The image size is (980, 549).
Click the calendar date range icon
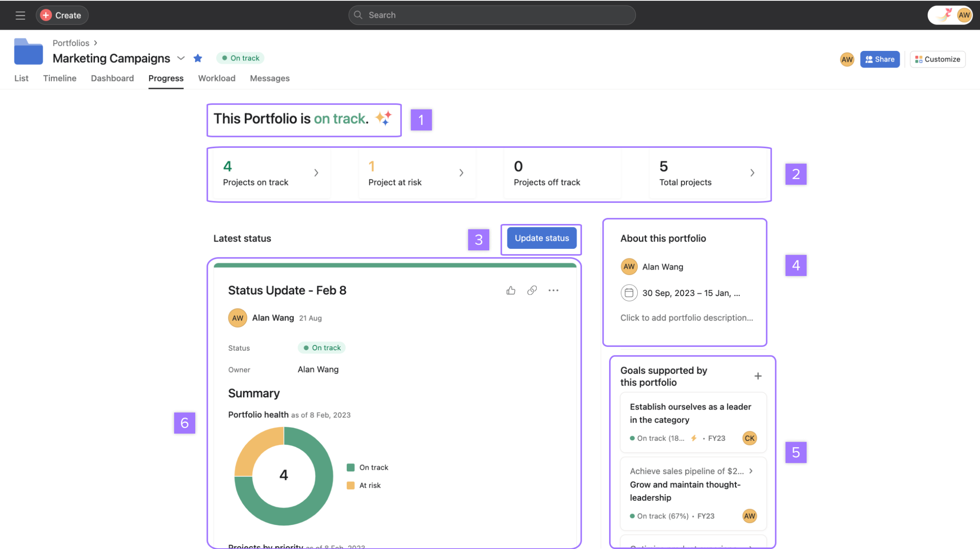click(629, 293)
